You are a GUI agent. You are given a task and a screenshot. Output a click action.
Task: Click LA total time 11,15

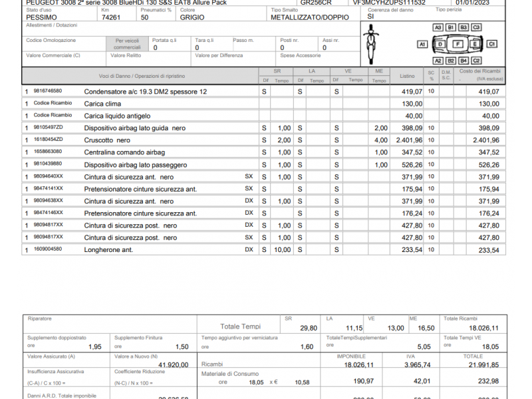tap(354, 328)
